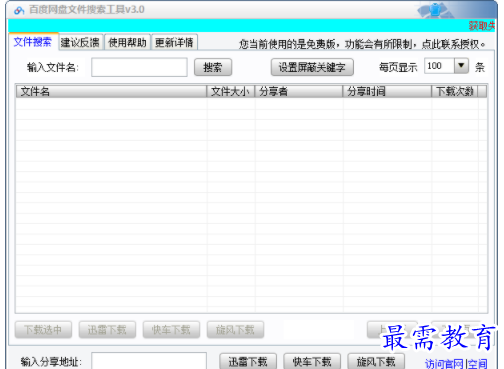504x369 pixels.
Task: Sort by the 分享时间 column header
Action: click(387, 91)
